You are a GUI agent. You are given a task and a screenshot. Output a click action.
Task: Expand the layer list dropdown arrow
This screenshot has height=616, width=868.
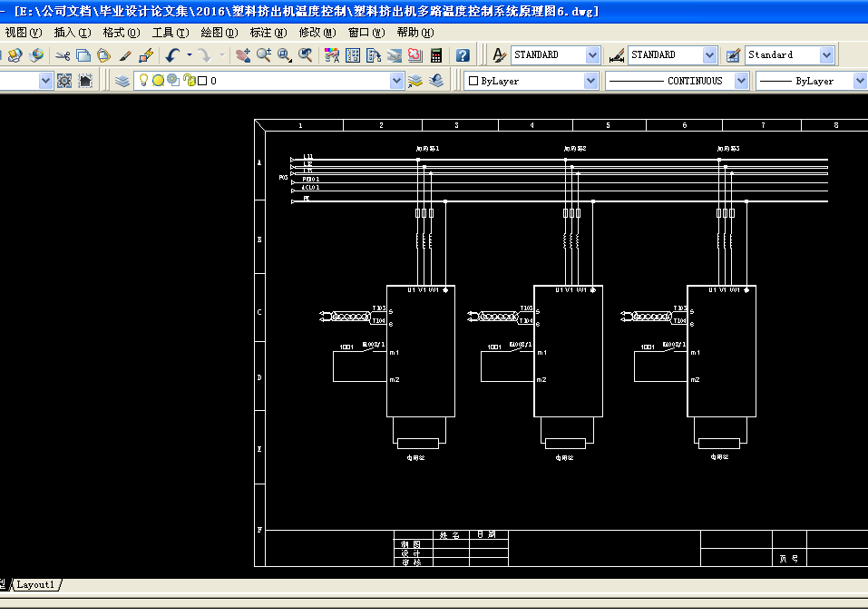pos(396,81)
